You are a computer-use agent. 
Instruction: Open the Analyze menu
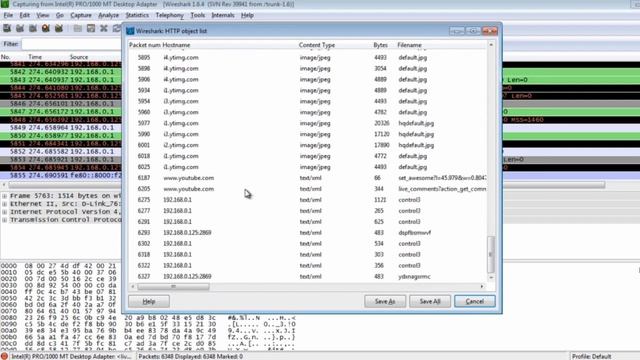[x=109, y=15]
